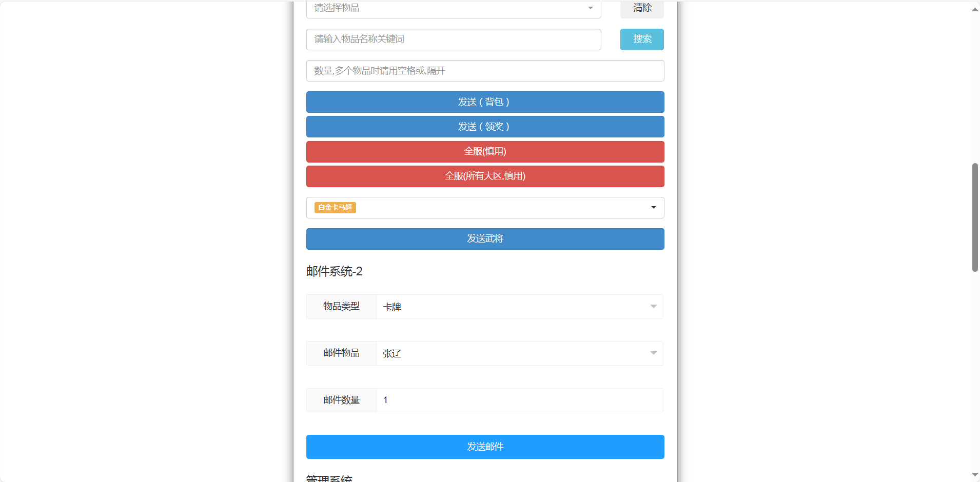The image size is (980, 482).
Task: Click the scrollbar down arrow
Action: (975, 475)
